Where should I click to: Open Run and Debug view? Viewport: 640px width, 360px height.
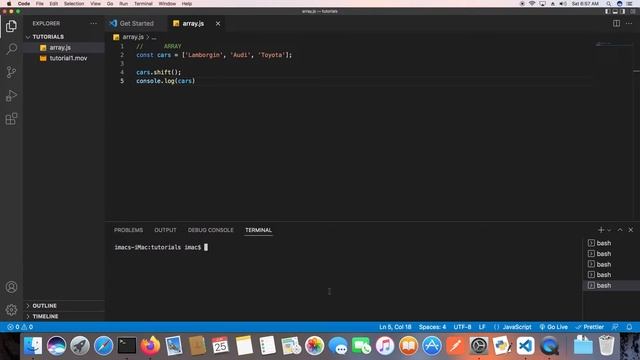coord(11,96)
